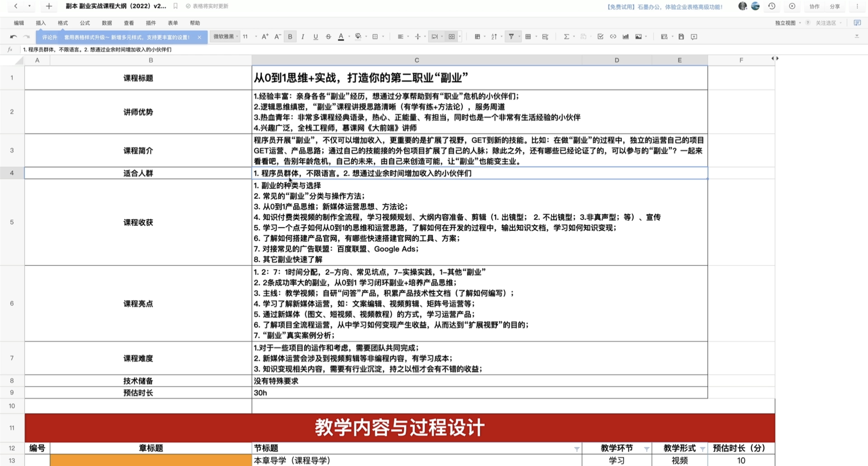Expand the 独立视图 dropdown
This screenshot has height=466, width=868.
coord(788,23)
